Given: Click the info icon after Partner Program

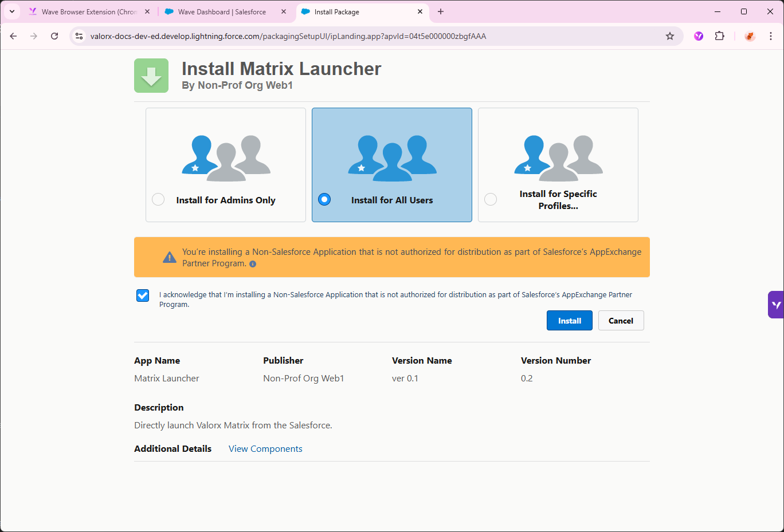Looking at the screenshot, I should pyautogui.click(x=253, y=264).
